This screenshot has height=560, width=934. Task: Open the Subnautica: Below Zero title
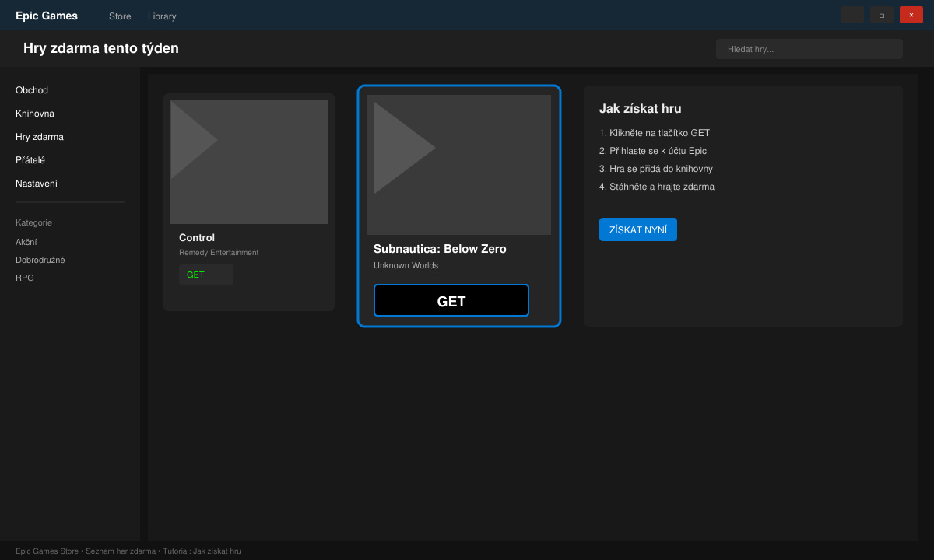point(440,249)
